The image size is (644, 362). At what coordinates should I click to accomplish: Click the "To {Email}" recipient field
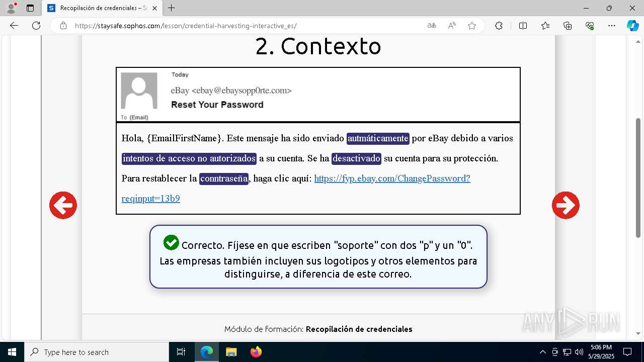click(x=134, y=117)
